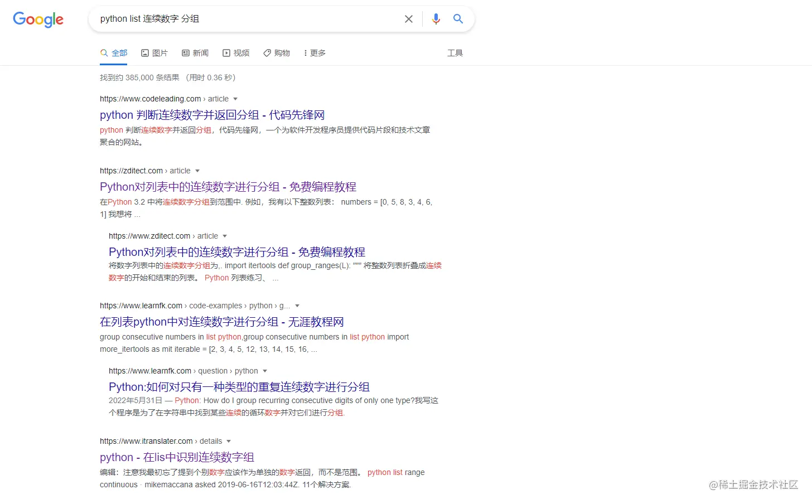Click the https://www.itranslater.com › details URL
812x504 pixels.
161,441
